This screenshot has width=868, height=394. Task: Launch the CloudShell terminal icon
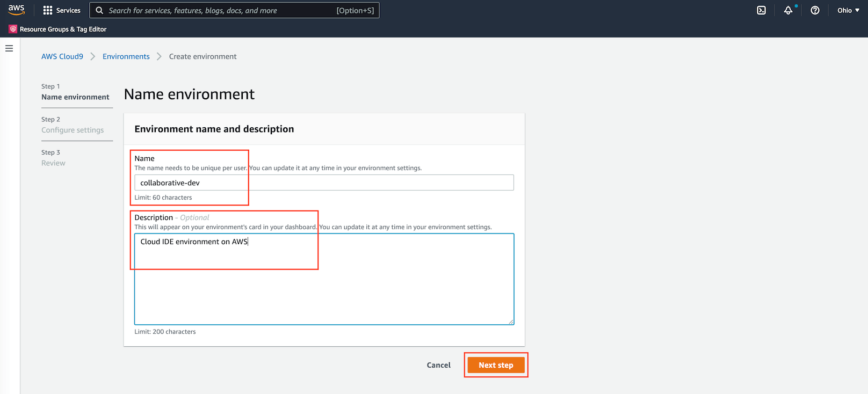761,10
